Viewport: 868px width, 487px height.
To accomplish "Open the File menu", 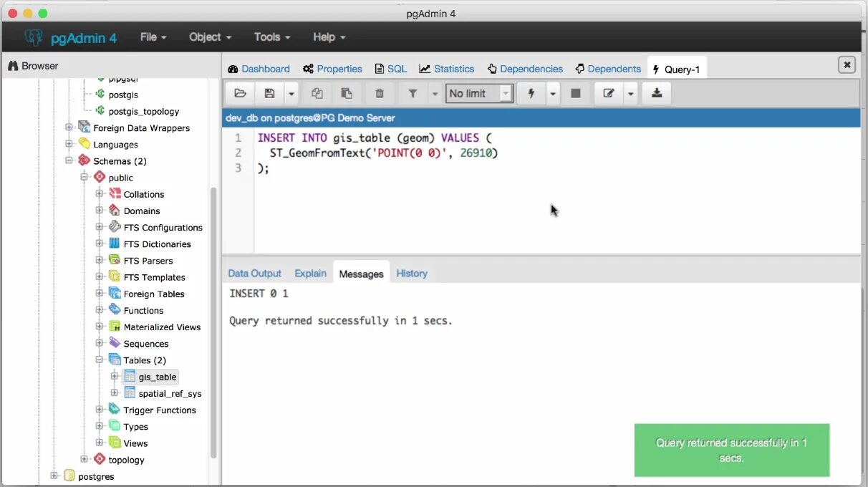I will pyautogui.click(x=153, y=37).
